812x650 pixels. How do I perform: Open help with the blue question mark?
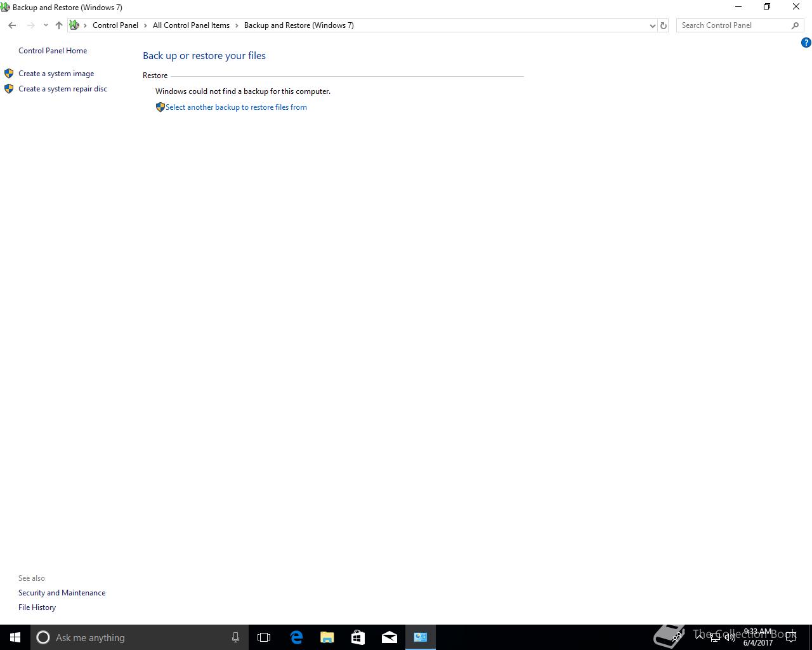(806, 43)
